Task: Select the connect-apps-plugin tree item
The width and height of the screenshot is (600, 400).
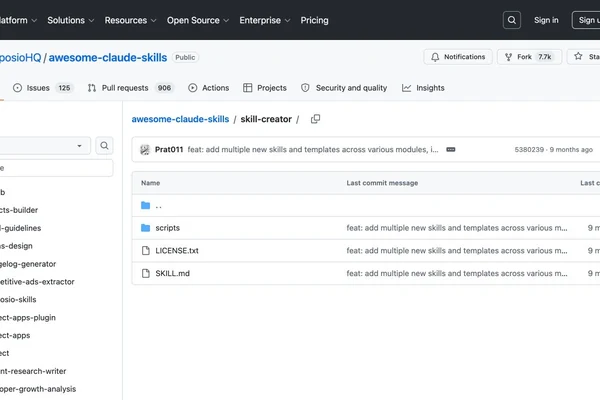Action: click(x=28, y=318)
